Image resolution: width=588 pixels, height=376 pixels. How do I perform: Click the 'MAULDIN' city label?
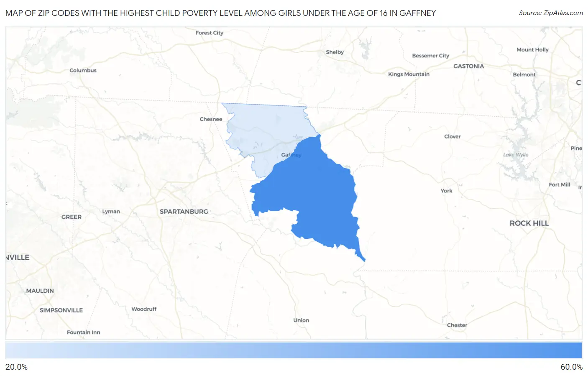(40, 291)
